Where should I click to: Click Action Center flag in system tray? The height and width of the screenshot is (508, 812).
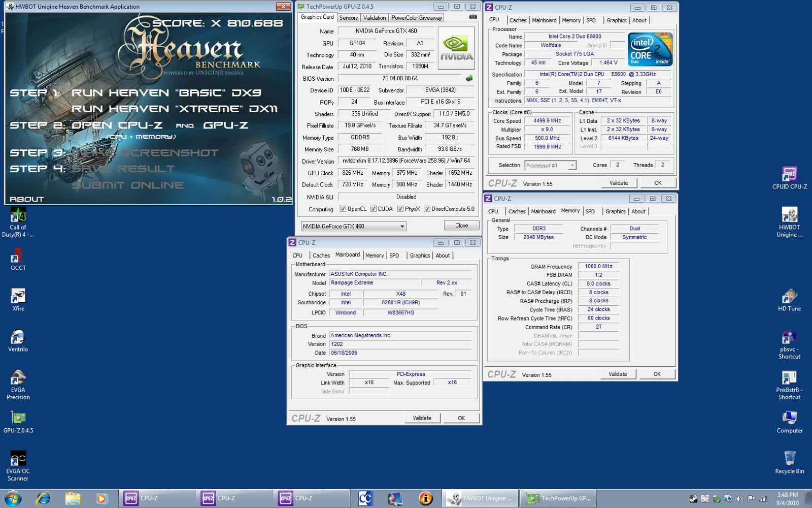point(751,499)
